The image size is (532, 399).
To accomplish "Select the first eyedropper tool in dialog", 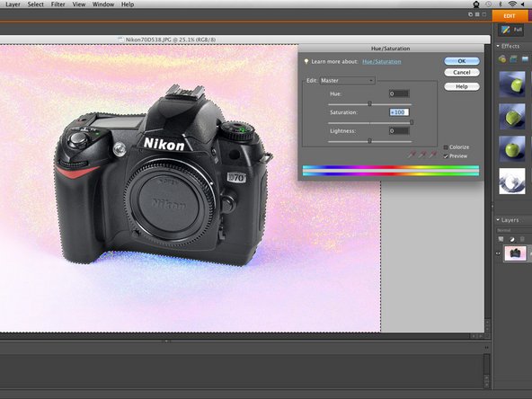I will tap(412, 155).
